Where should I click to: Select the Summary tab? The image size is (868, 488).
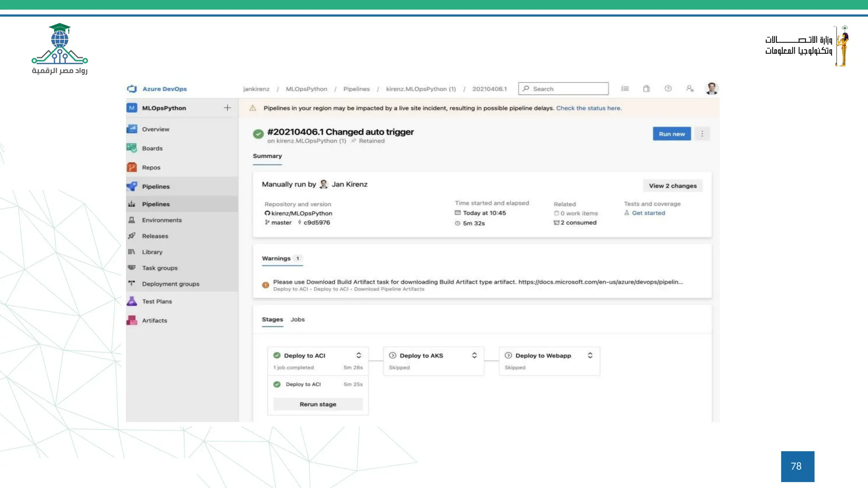click(267, 156)
